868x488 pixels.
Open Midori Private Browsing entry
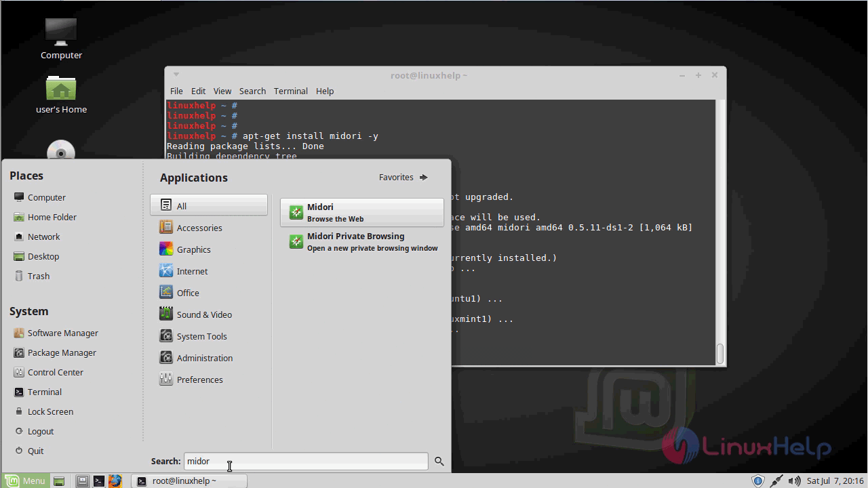point(362,242)
